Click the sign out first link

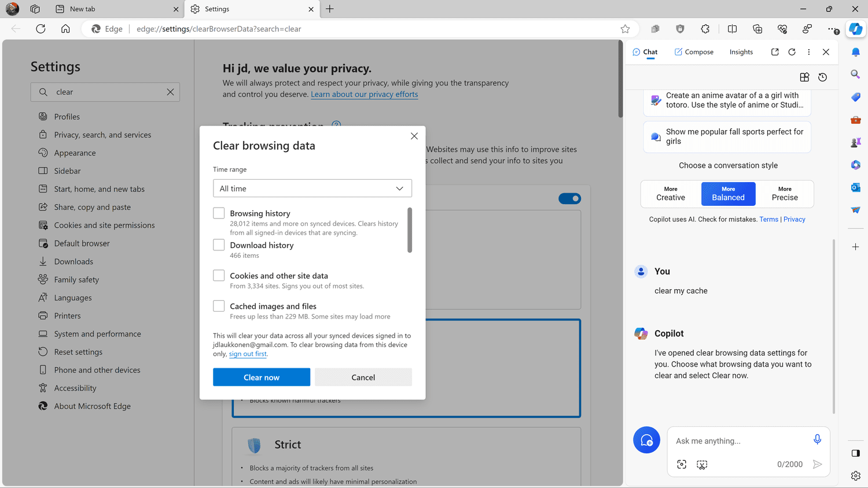[248, 354]
